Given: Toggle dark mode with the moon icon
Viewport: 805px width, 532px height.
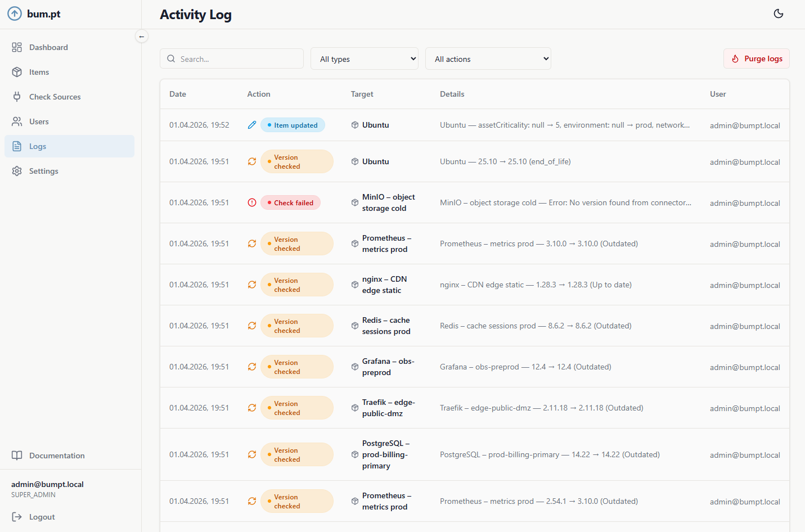Looking at the screenshot, I should pyautogui.click(x=779, y=13).
